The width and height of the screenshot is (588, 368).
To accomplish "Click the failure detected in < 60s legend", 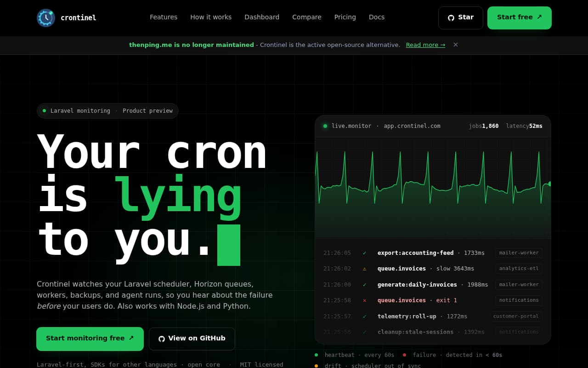I will point(452,355).
